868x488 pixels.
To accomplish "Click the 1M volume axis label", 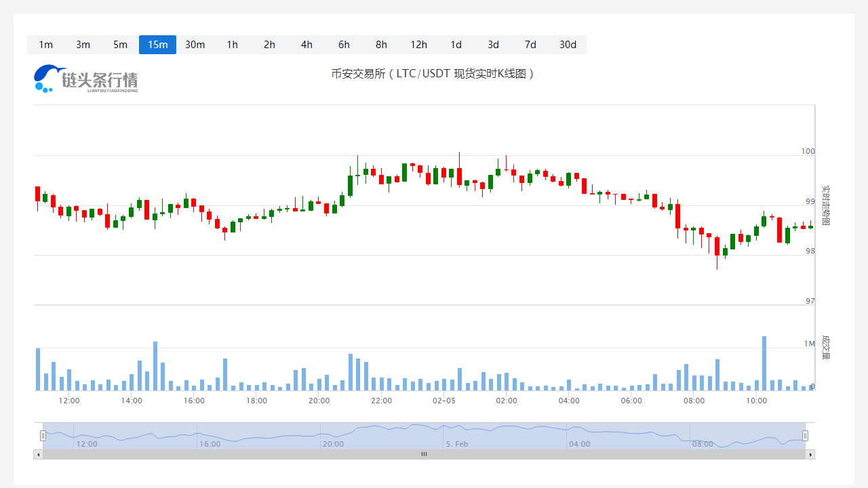I will pos(810,344).
